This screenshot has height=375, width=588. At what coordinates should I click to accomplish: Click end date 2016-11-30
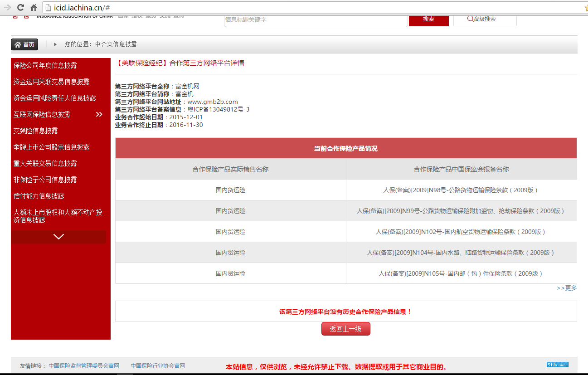[x=186, y=125]
